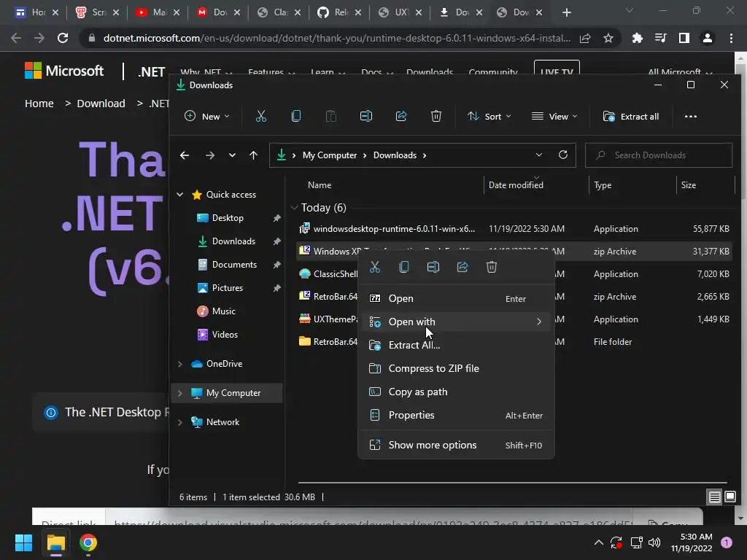Bookmark this page with the star icon

608,38
